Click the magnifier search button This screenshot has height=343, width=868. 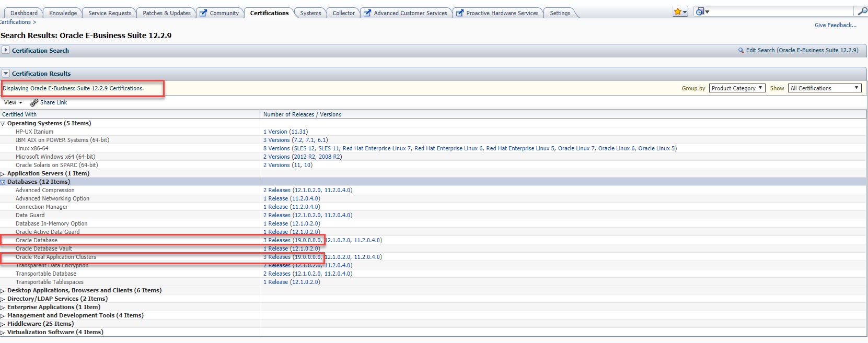point(862,11)
